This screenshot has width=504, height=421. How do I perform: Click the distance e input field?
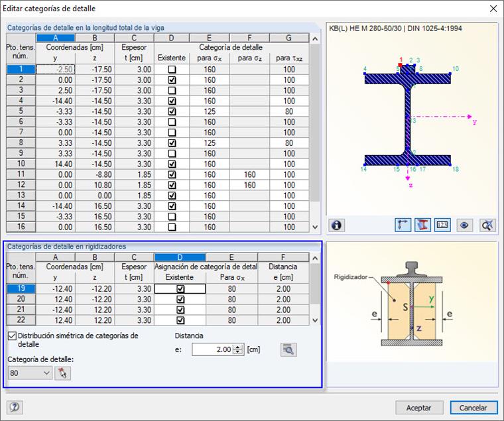coord(213,349)
